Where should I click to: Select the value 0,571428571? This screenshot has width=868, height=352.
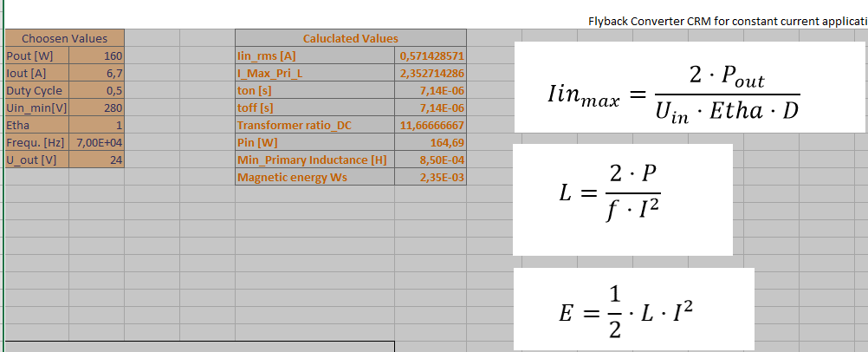coord(431,56)
